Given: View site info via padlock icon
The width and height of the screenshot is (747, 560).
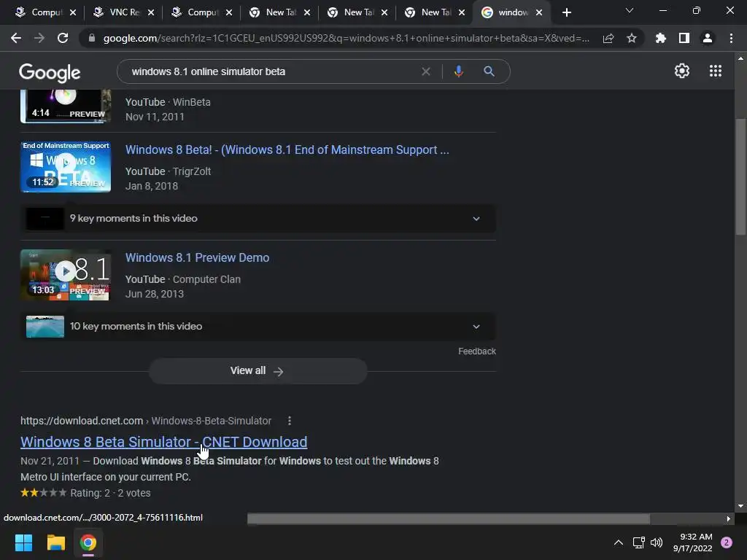Looking at the screenshot, I should coord(92,38).
